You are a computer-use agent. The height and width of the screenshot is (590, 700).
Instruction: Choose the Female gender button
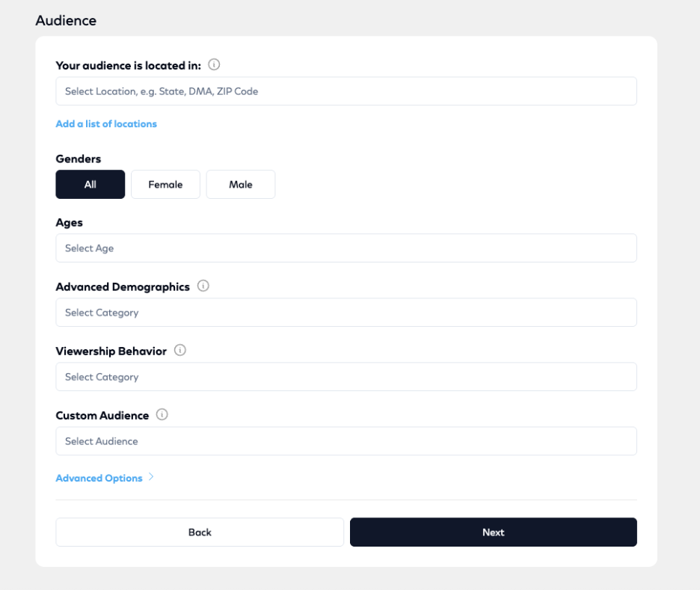point(165,185)
